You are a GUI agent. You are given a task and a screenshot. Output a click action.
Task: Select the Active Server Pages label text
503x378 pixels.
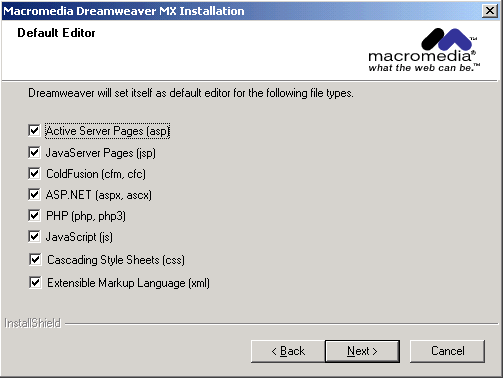click(x=108, y=131)
